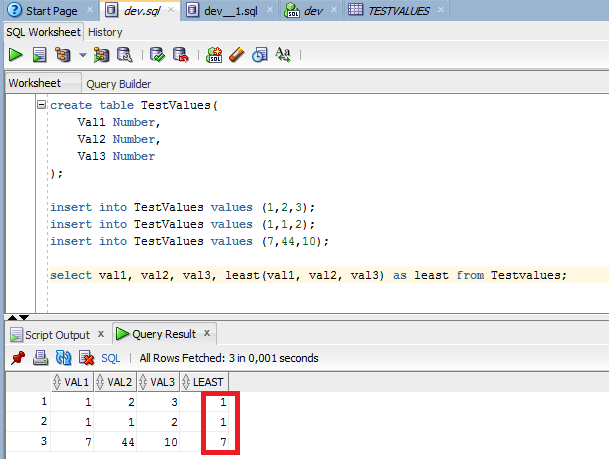Collapse the create table code block
The height and width of the screenshot is (461, 609).
click(41, 105)
